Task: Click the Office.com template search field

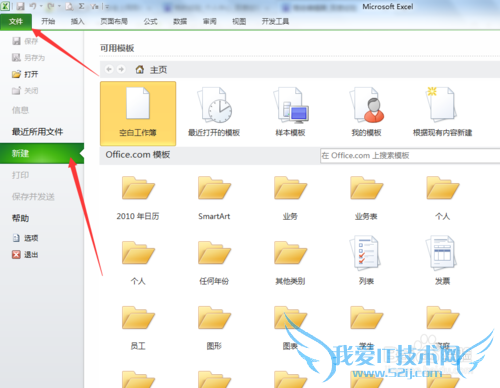Action: [410, 155]
